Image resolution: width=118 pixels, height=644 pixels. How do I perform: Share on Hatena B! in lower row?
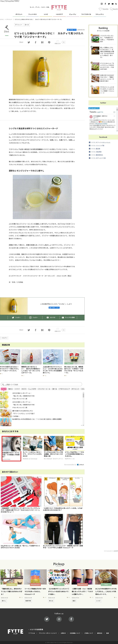[x=42, y=330]
